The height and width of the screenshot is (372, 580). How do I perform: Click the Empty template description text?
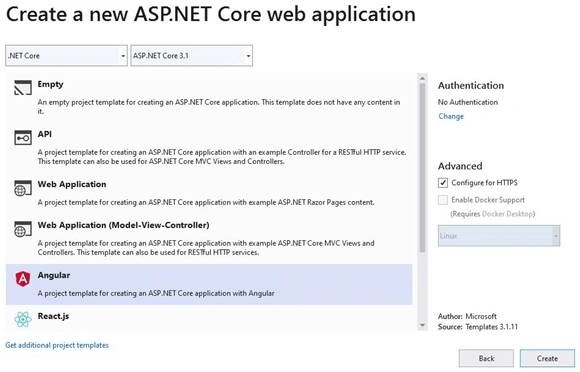[x=219, y=106]
